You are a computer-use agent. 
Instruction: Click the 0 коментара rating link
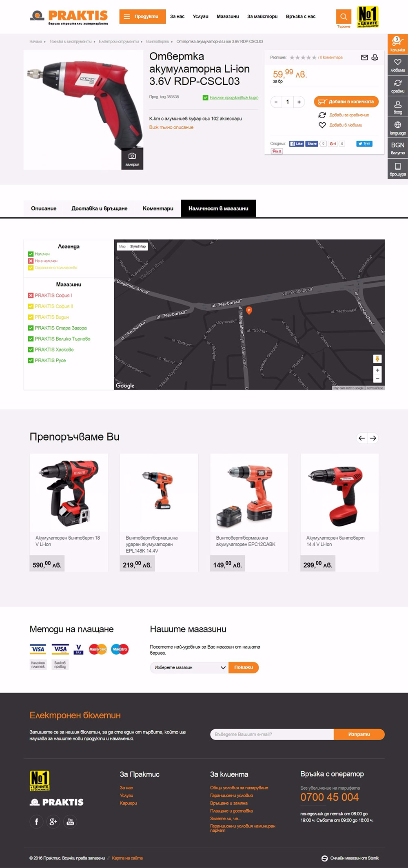331,58
